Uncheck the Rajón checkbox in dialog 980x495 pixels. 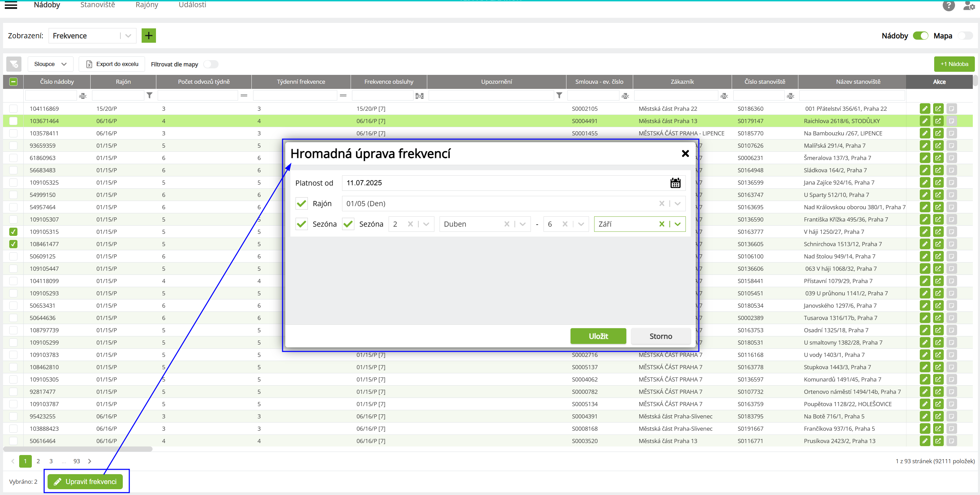pos(301,204)
